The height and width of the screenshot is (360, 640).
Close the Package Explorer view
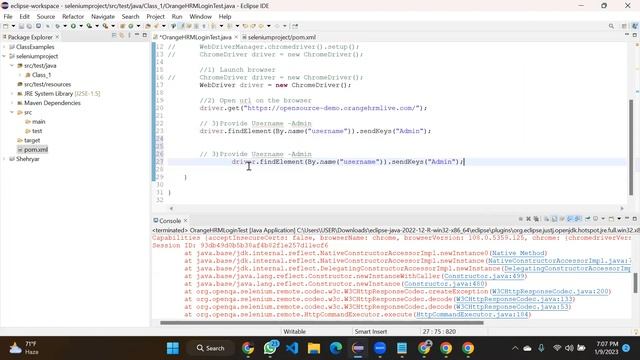(x=57, y=37)
